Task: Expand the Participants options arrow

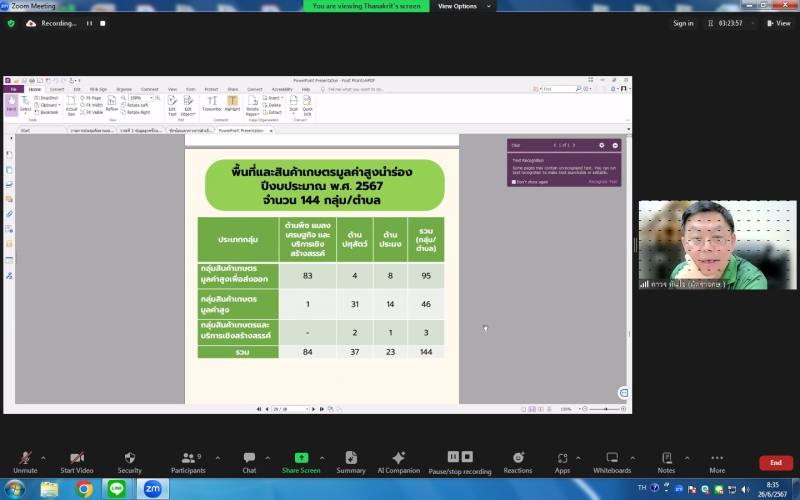Action: coord(217,458)
